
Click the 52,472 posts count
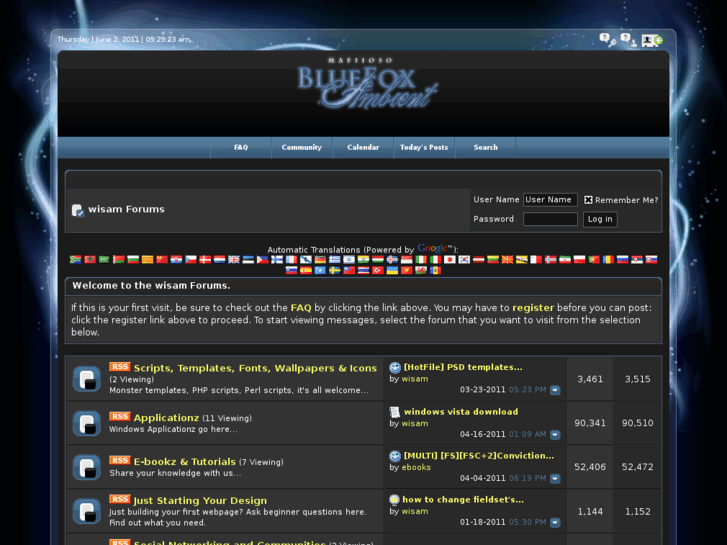(638, 467)
